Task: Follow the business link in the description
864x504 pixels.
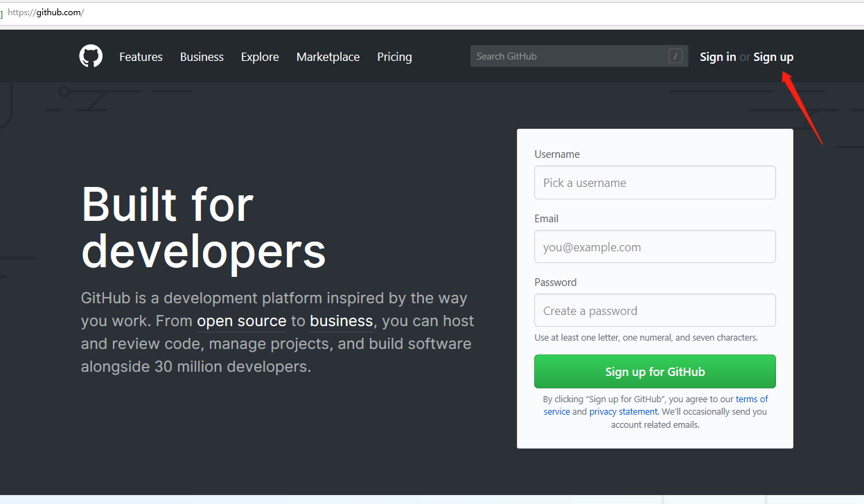Action: (x=342, y=321)
